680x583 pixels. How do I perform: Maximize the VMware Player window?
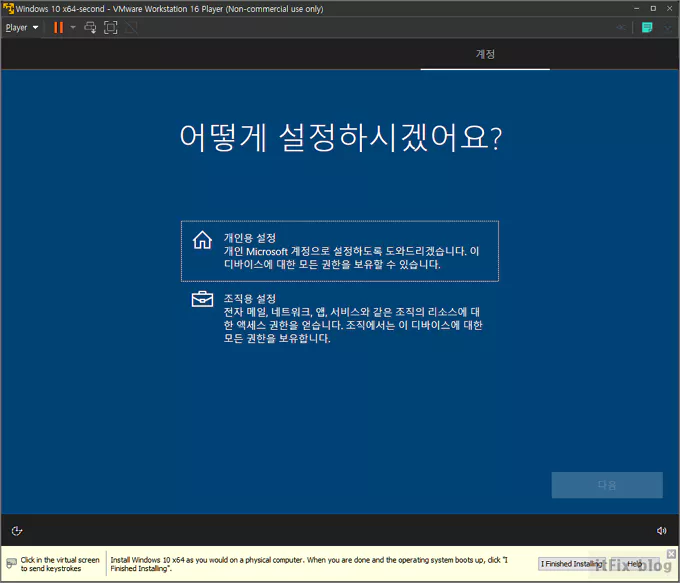pos(653,8)
